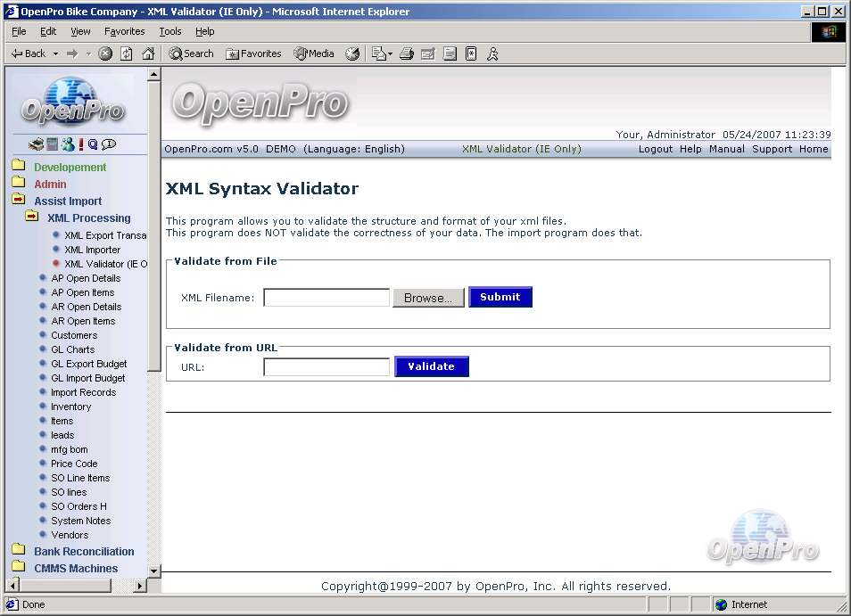Click the messenger people icon in the sidebar
The height and width of the screenshot is (616, 851).
click(68, 144)
